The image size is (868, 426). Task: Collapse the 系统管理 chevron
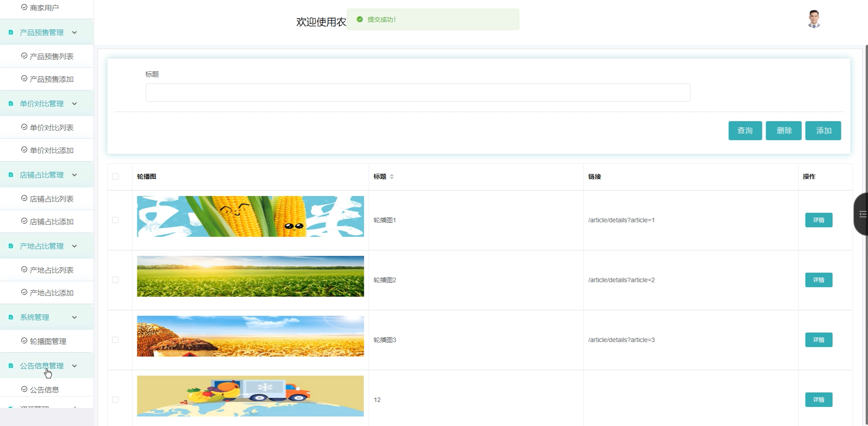pyautogui.click(x=74, y=318)
